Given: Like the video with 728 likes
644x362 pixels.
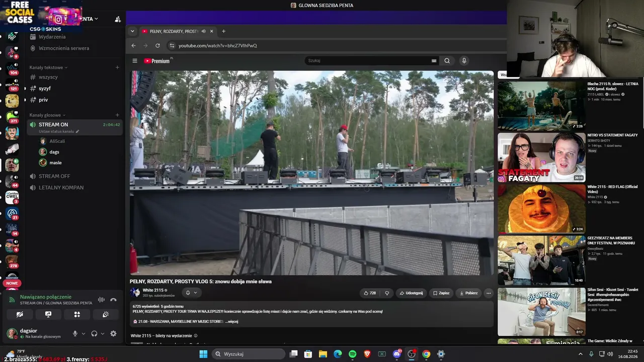Looking at the screenshot, I should coord(370,293).
